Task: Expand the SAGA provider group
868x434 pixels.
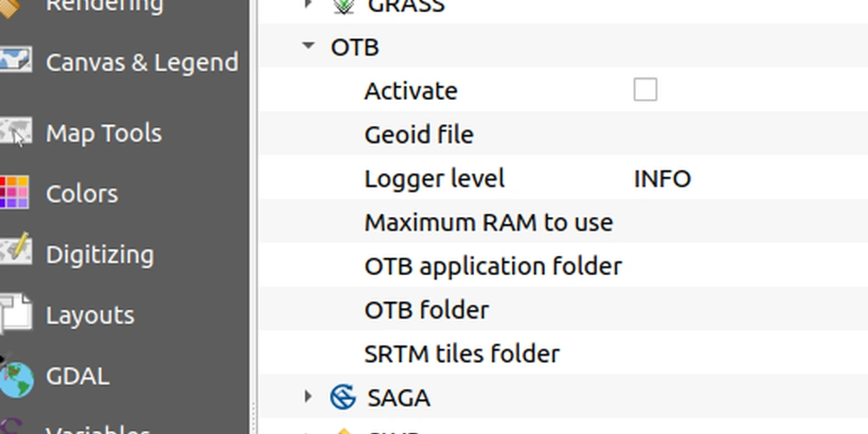Action: [x=308, y=398]
